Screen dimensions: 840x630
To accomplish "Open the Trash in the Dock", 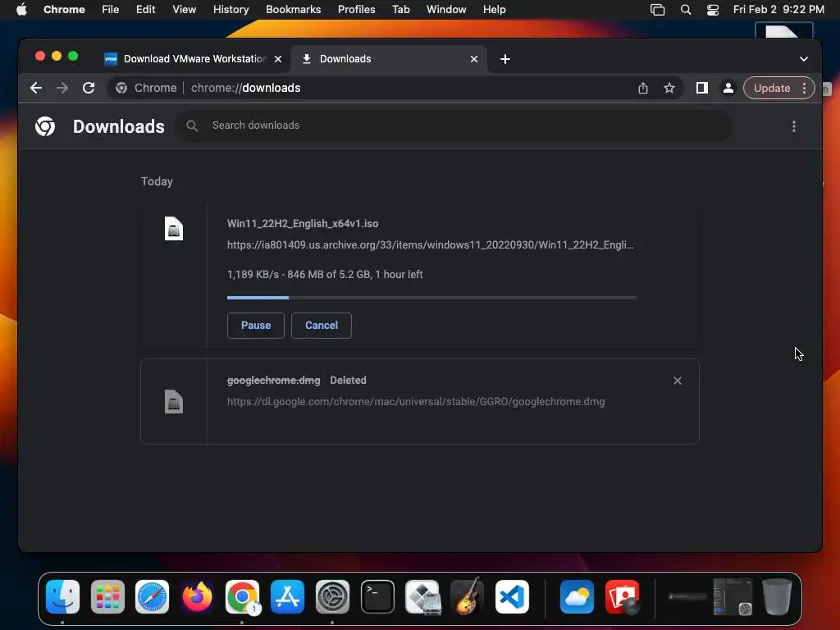I will (777, 596).
